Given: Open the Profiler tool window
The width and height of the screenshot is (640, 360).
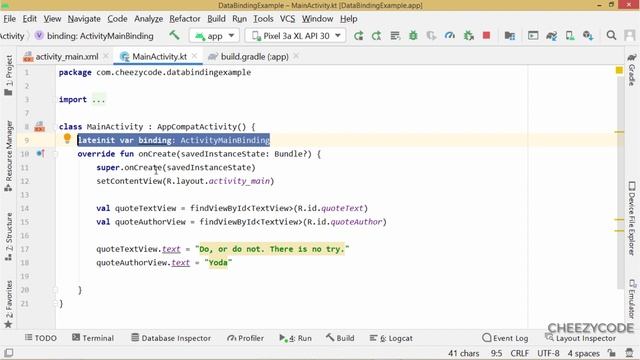Looking at the screenshot, I should point(245,338).
